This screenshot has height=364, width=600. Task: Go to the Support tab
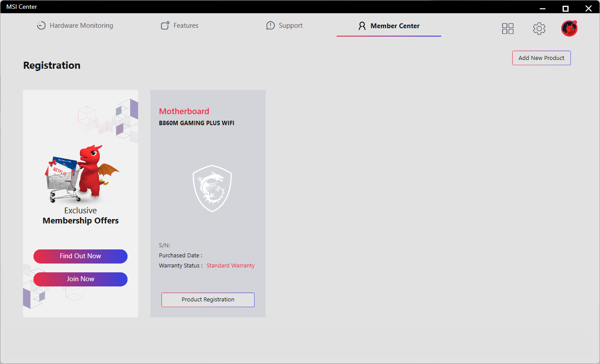(x=284, y=26)
